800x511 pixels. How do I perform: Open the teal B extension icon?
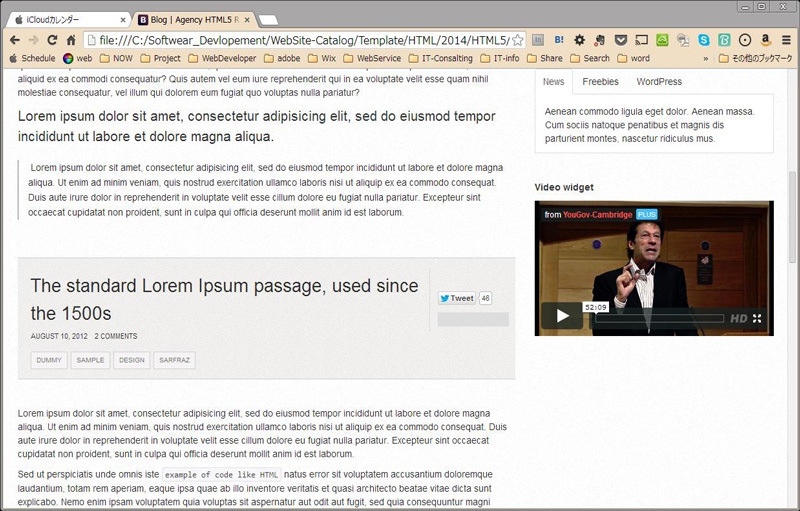(724, 40)
